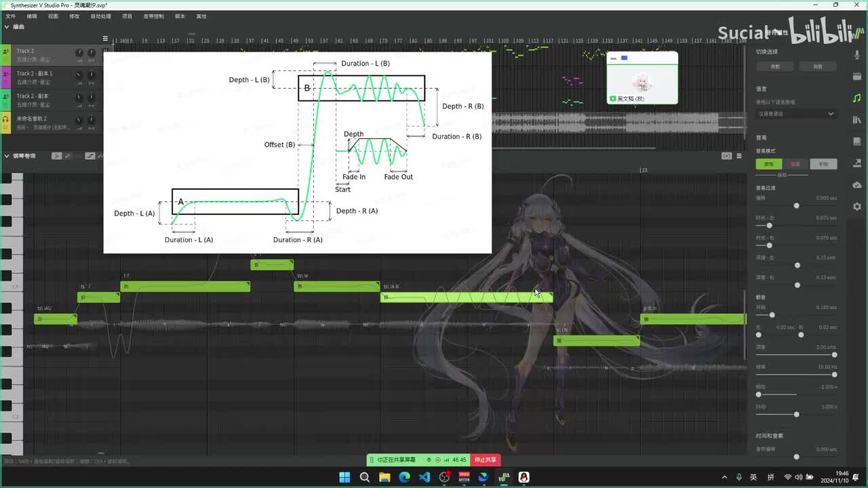
Task: Click the left 切换选择 button
Action: tap(775, 66)
